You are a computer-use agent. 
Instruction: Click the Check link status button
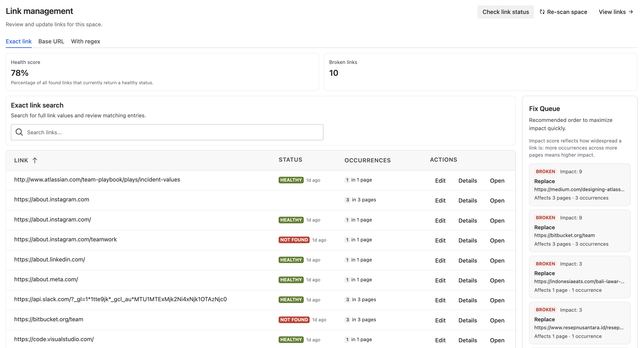[x=506, y=12]
